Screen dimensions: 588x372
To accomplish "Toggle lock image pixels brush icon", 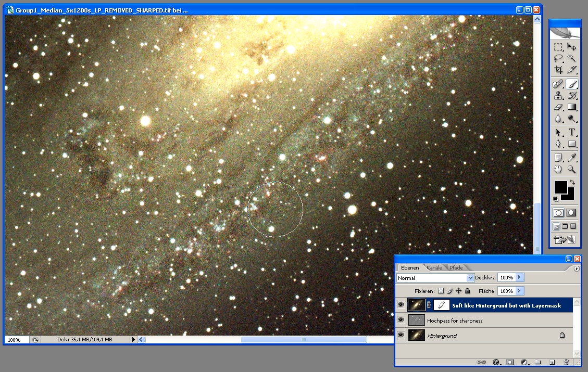I will pyautogui.click(x=450, y=291).
